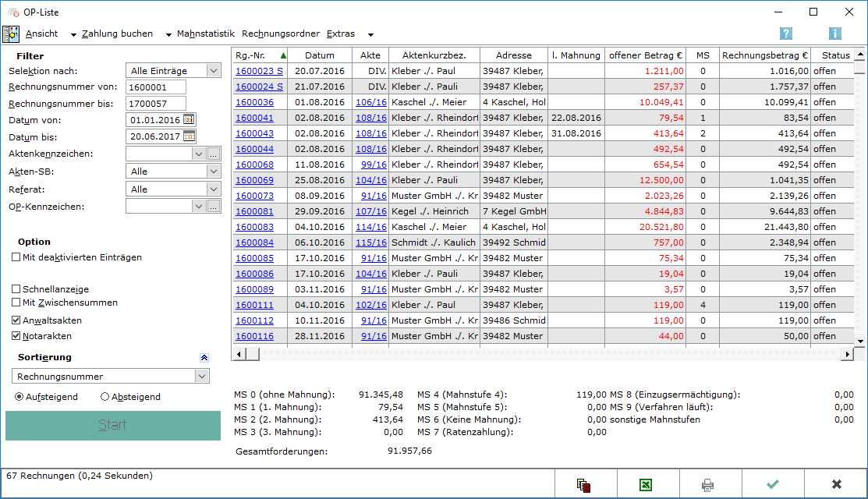Open calendar picker for Datum bis
Image resolution: width=868 pixels, height=499 pixels.
pos(189,136)
